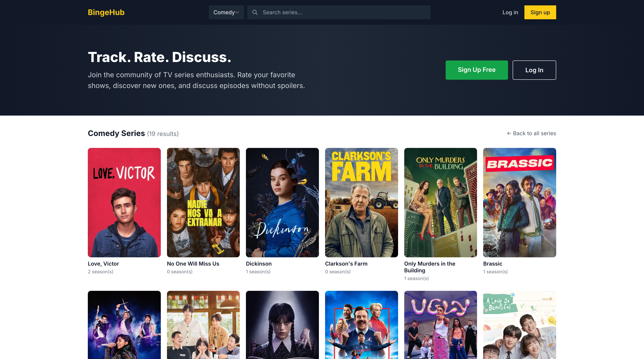Screen dimensions: 644x359
Task: Open the Love, Victor series page
Action: [x=103, y=263]
